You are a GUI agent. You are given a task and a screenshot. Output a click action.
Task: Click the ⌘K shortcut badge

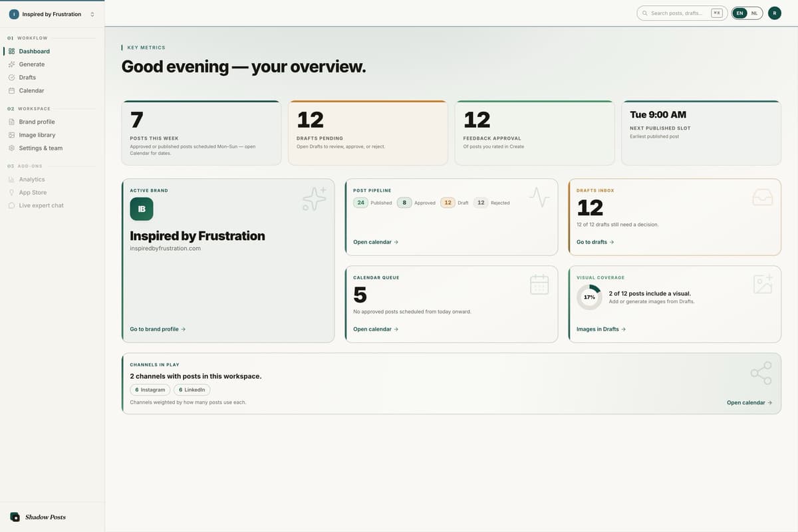click(717, 13)
